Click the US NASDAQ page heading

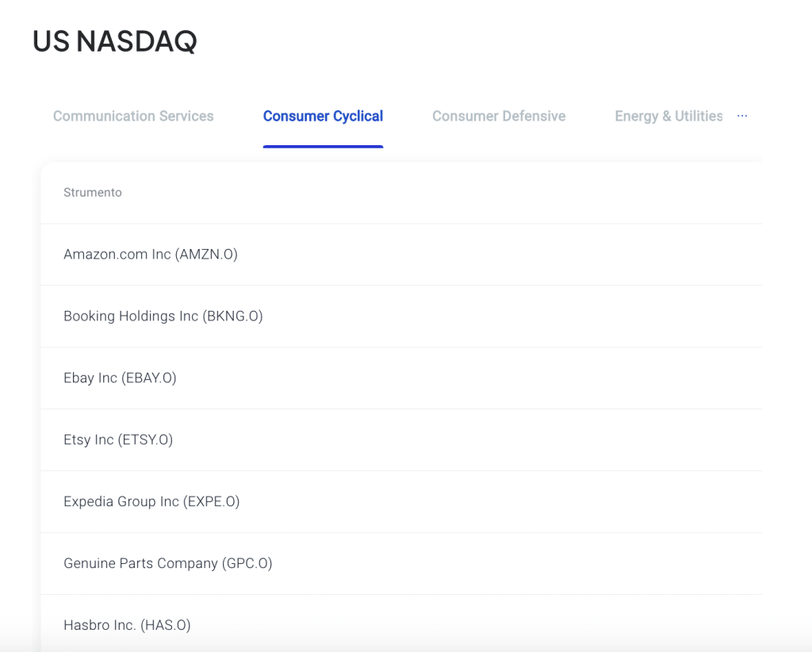point(115,41)
